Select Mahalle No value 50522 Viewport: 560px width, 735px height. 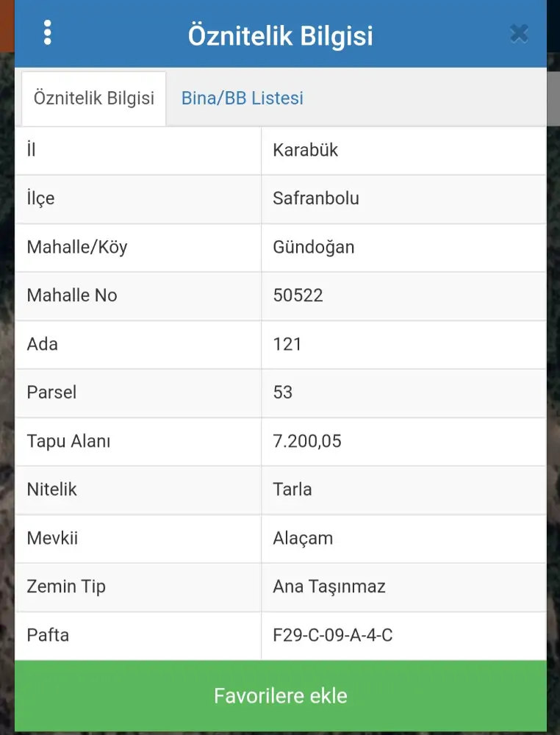pyautogui.click(x=298, y=295)
